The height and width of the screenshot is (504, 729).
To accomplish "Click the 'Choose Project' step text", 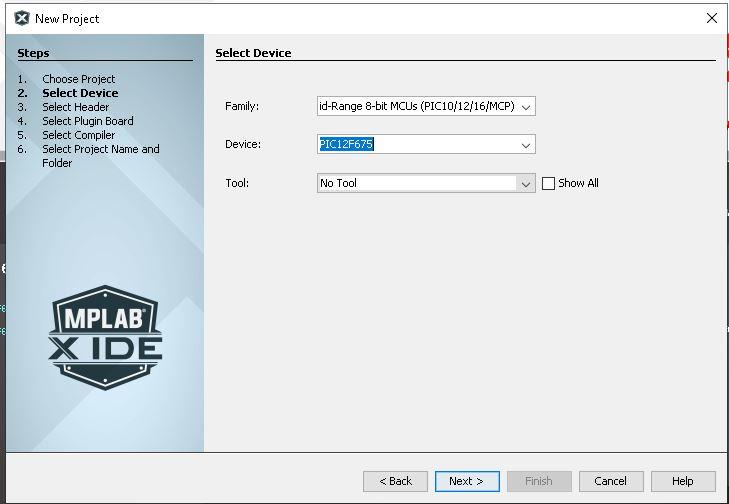I will point(79,79).
